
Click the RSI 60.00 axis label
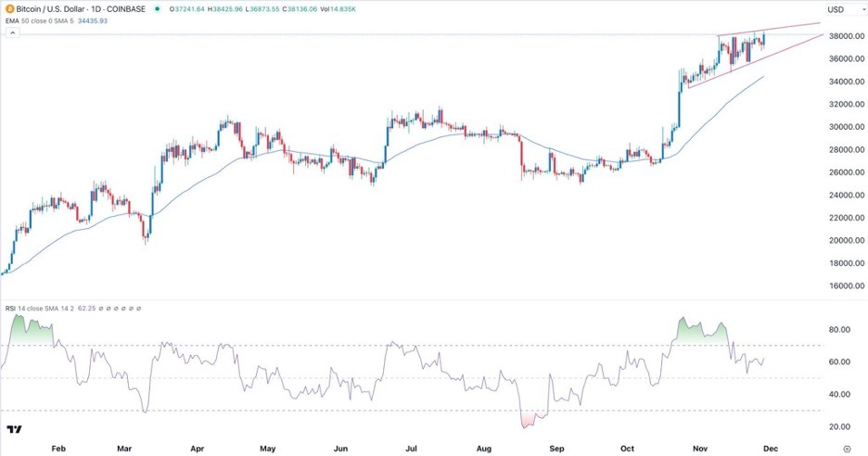pyautogui.click(x=840, y=361)
